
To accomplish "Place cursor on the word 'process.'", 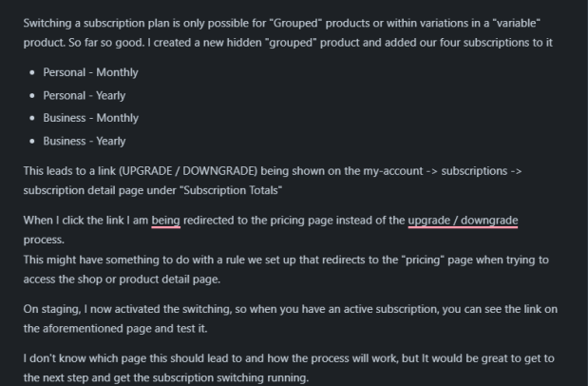I will pos(44,240).
